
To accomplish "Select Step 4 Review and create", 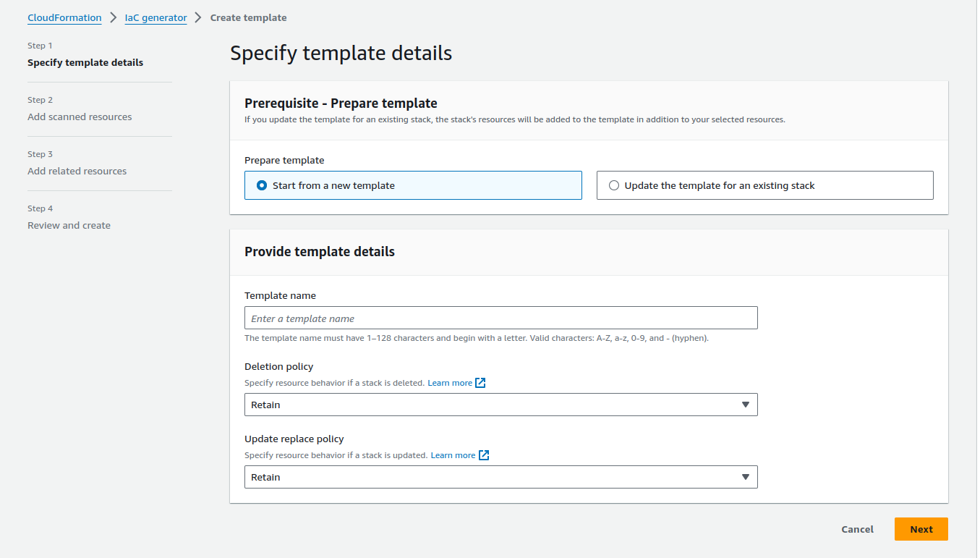I will [x=69, y=225].
